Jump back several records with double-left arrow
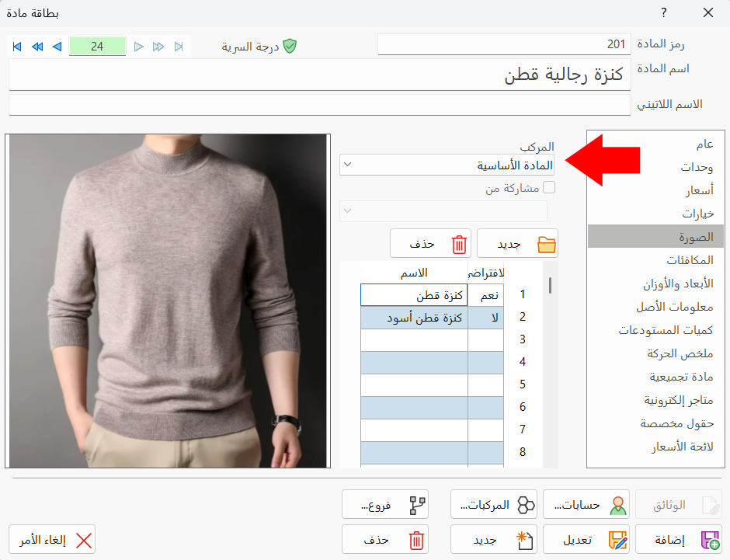The width and height of the screenshot is (730, 560). pos(37,47)
